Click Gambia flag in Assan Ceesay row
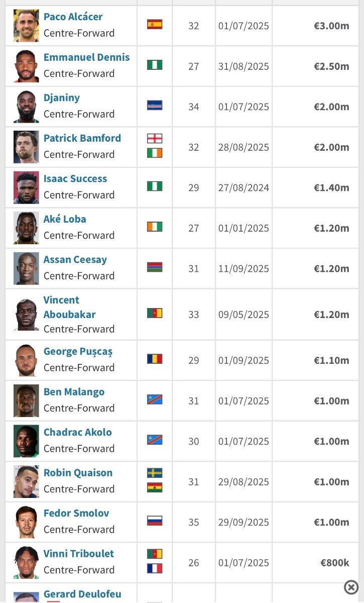 [155, 267]
